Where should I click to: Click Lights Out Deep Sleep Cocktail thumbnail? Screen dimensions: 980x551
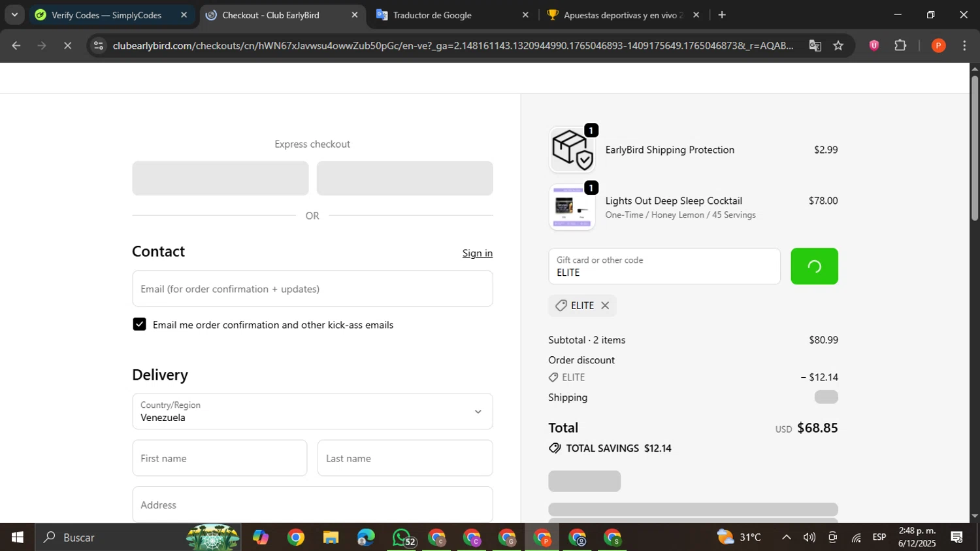click(x=572, y=207)
